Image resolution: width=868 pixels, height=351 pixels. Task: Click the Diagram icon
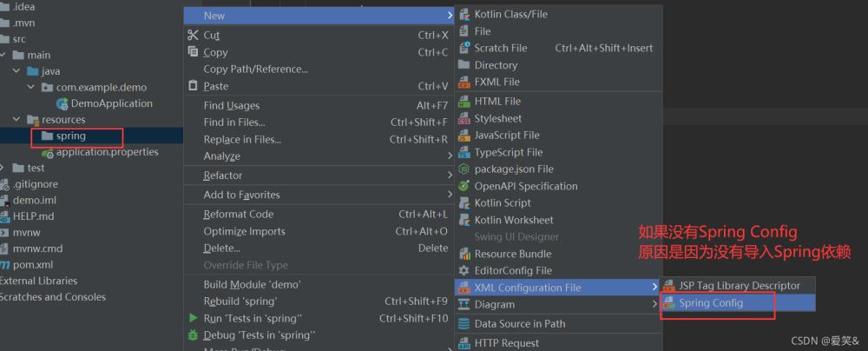pos(464,304)
